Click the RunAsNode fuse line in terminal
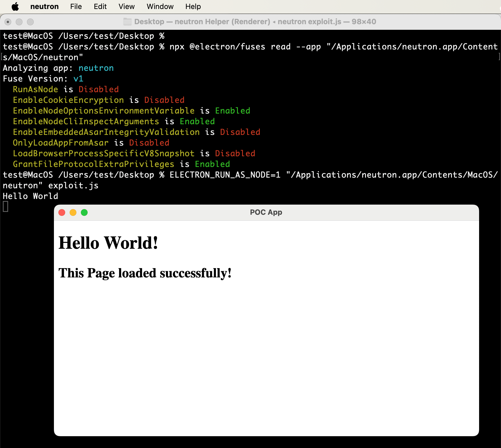The height and width of the screenshot is (448, 501). pyautogui.click(x=66, y=89)
